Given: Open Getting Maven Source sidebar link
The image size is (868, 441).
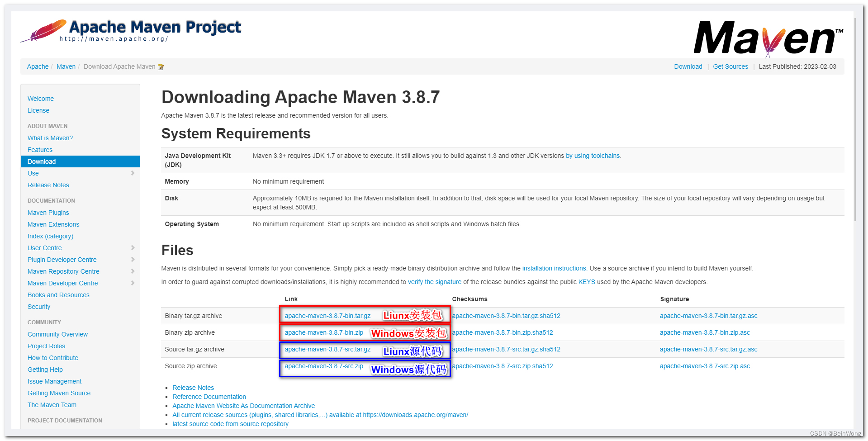Looking at the screenshot, I should (59, 393).
